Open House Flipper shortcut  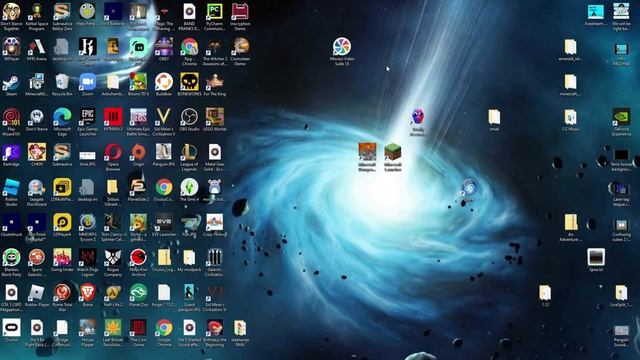(x=87, y=328)
